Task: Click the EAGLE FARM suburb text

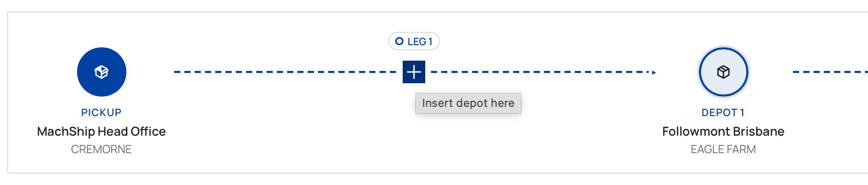Action: (723, 150)
